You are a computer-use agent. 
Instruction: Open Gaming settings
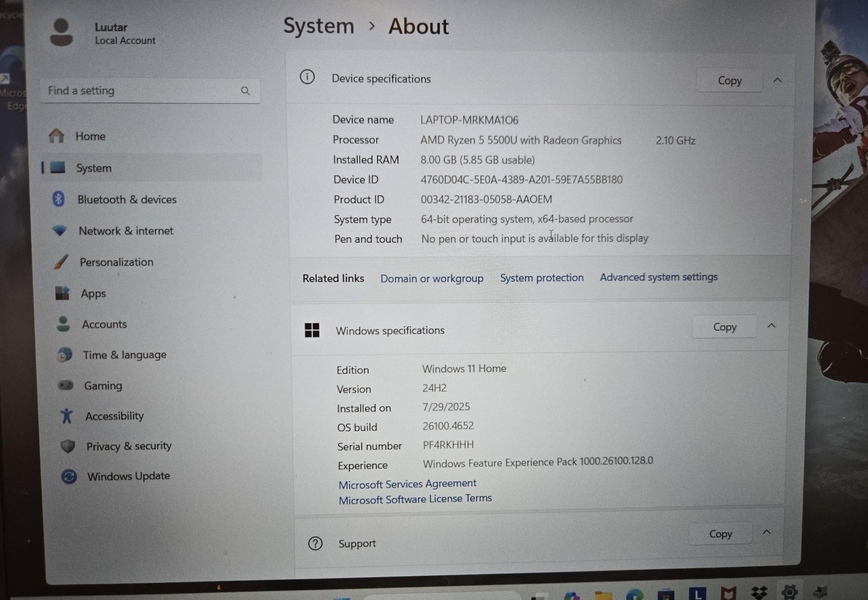[103, 386]
